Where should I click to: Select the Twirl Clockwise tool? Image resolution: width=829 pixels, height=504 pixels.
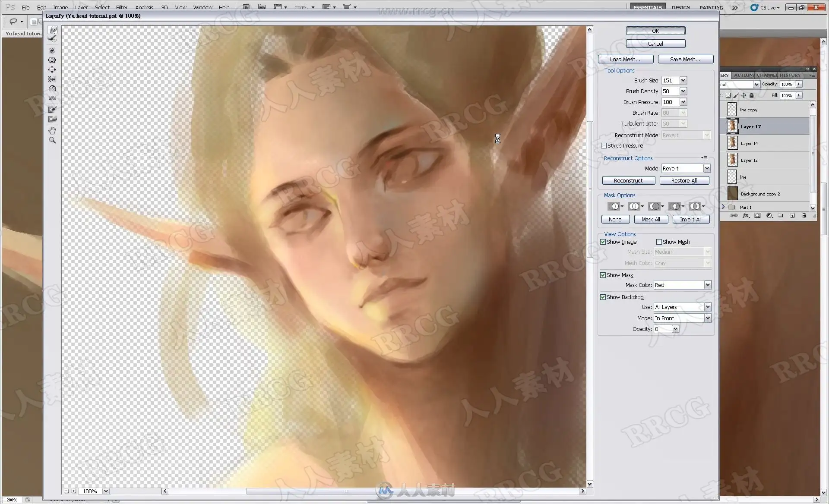point(52,50)
